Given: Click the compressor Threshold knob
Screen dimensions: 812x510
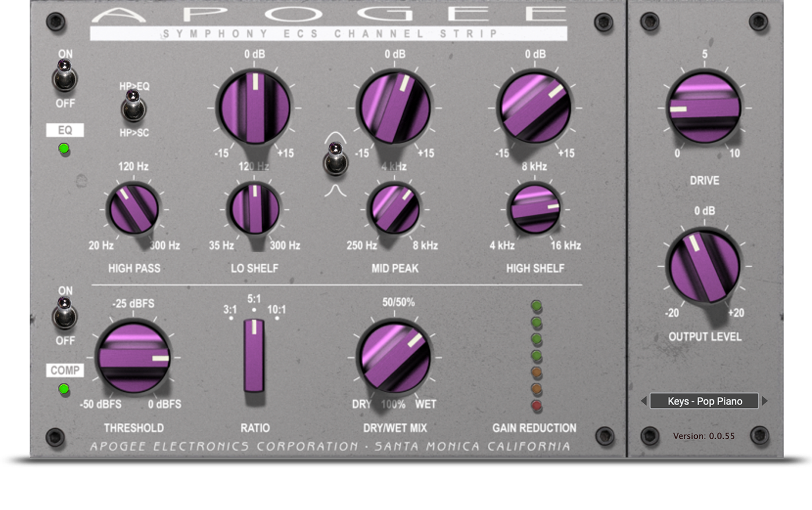Looking at the screenshot, I should (133, 358).
